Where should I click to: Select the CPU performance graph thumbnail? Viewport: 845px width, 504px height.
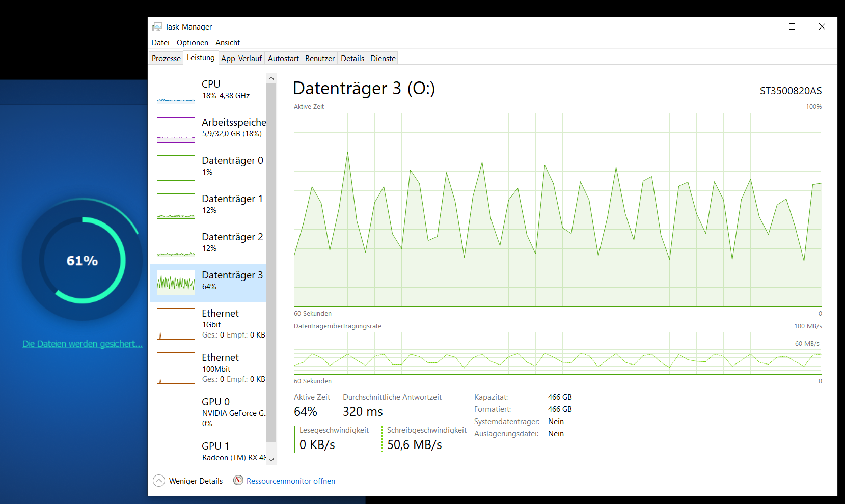[x=176, y=92]
